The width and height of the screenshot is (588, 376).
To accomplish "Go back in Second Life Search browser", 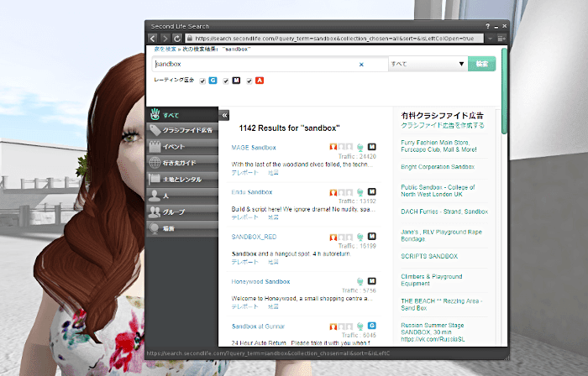I will (152, 39).
